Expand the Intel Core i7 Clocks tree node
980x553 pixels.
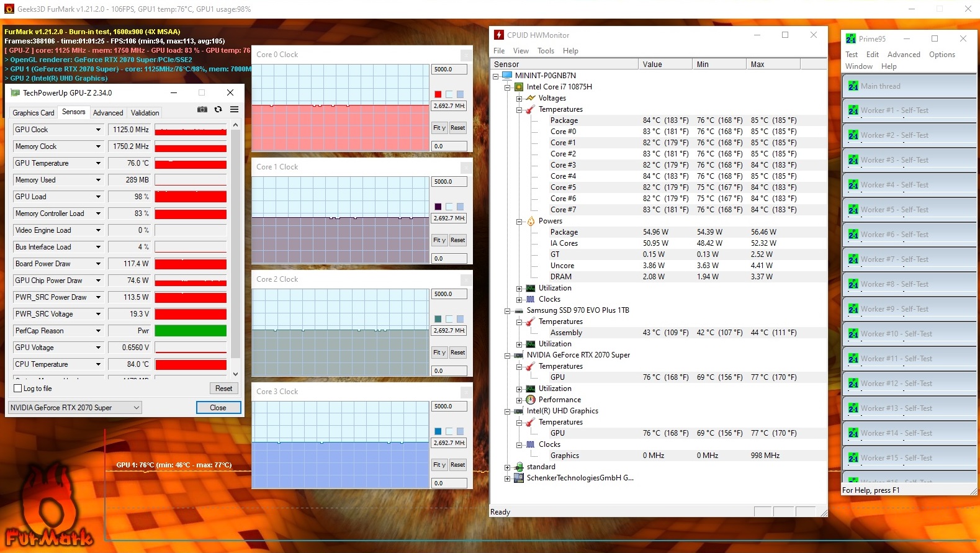(519, 299)
